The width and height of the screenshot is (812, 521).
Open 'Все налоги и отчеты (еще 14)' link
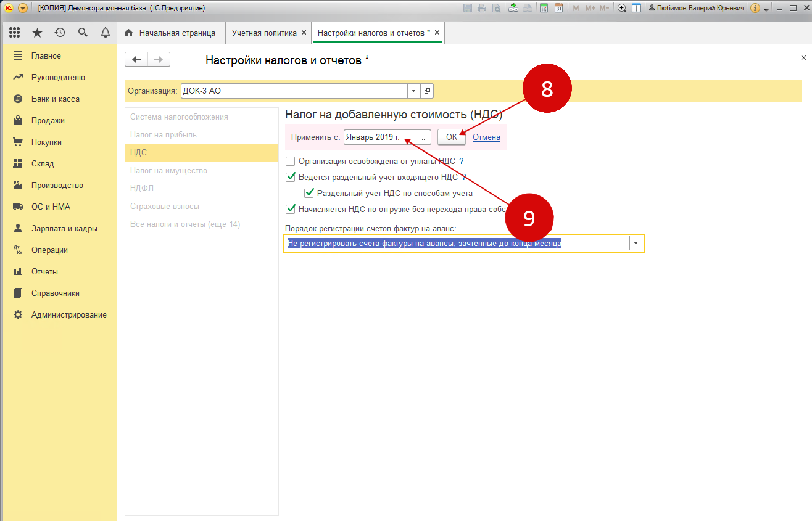[x=185, y=224]
